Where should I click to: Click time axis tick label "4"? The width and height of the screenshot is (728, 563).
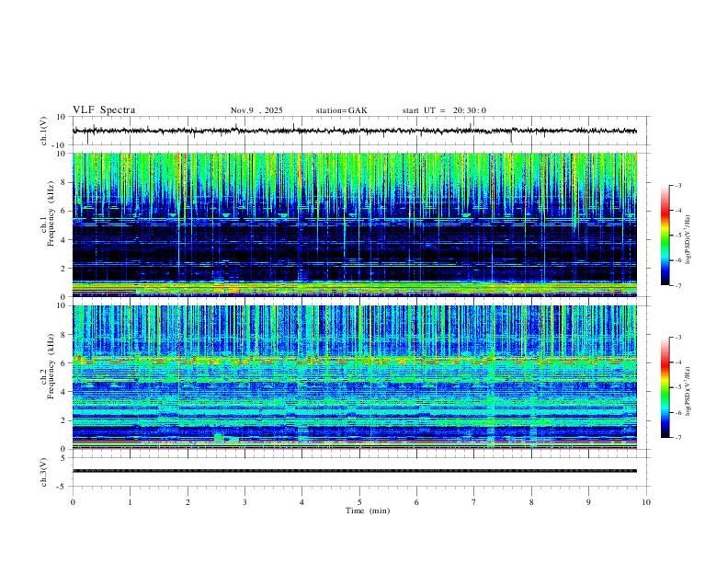301,502
